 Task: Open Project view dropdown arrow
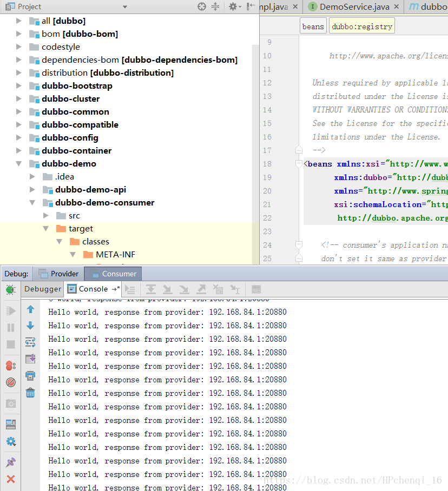pos(125,6)
